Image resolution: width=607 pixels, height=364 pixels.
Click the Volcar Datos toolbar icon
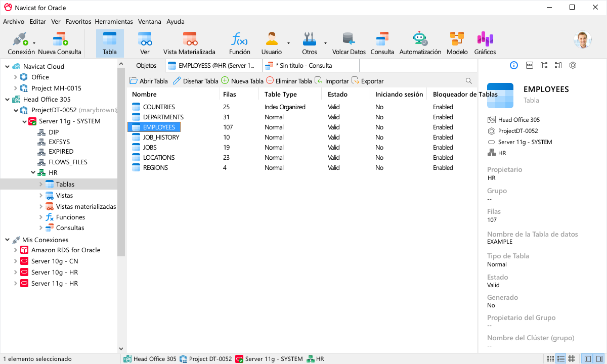pyautogui.click(x=348, y=40)
